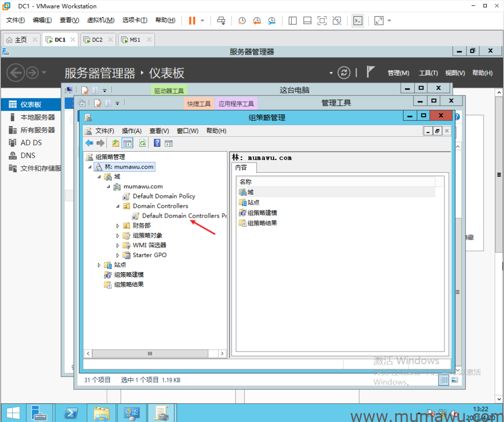
Task: Click the blue Help icon in toolbar
Action: click(157, 143)
